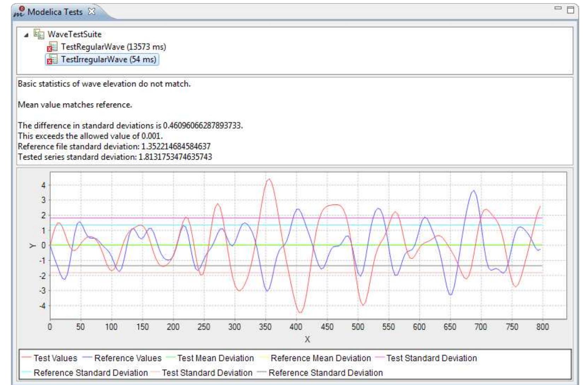Click the blue reference curve peak near 690
588x385 pixels.
click(474, 191)
